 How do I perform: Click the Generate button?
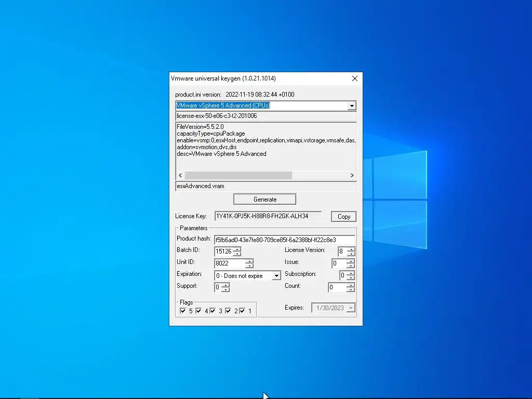[264, 199]
